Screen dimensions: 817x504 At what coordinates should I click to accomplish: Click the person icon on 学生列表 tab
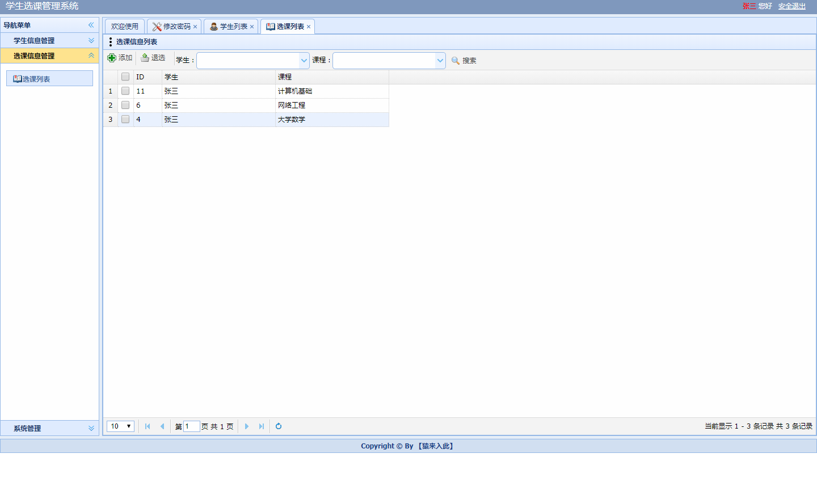[x=214, y=27]
